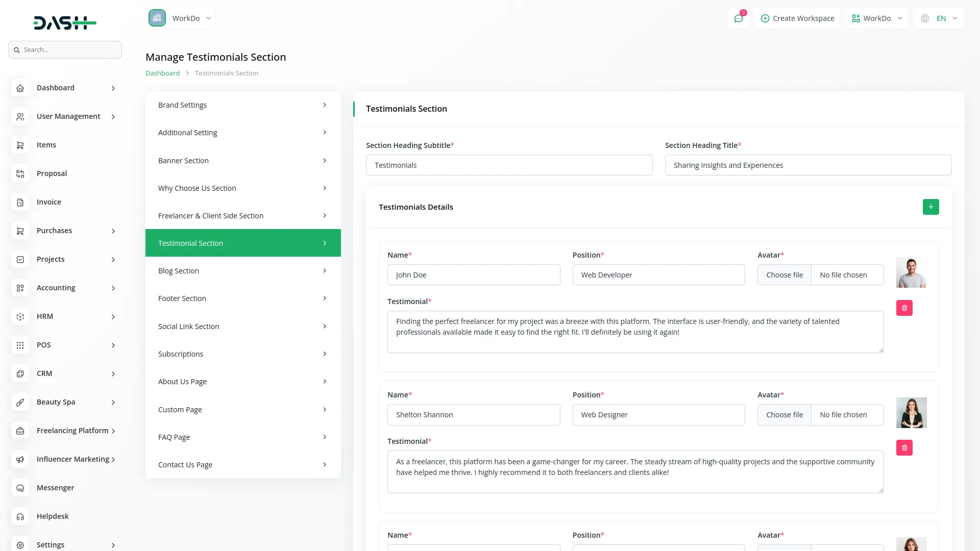Open chat notifications in the top bar
The width and height of the screenshot is (980, 551).
tap(739, 18)
